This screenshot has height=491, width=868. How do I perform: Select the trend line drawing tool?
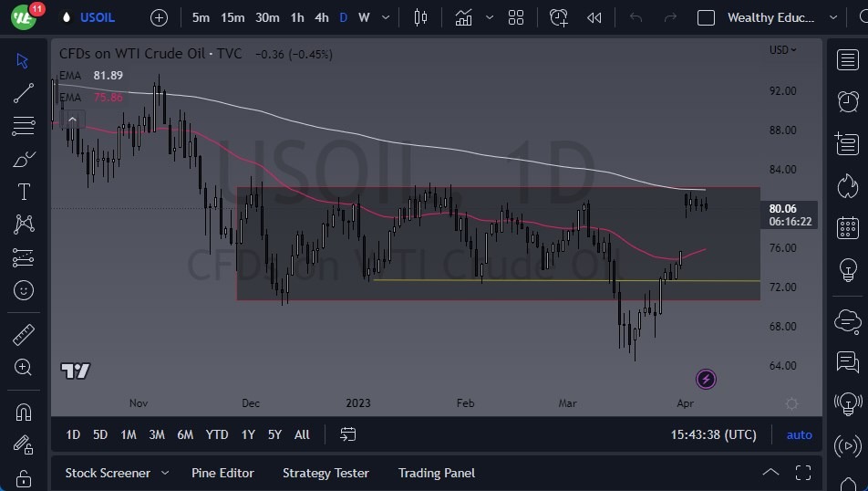24,92
